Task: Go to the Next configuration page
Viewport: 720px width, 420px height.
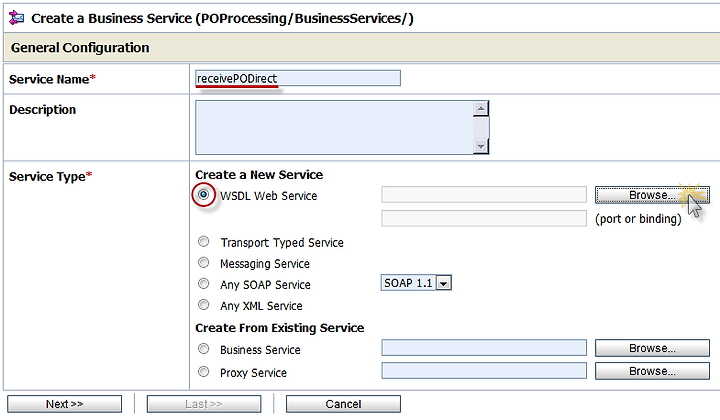Action: [64, 404]
